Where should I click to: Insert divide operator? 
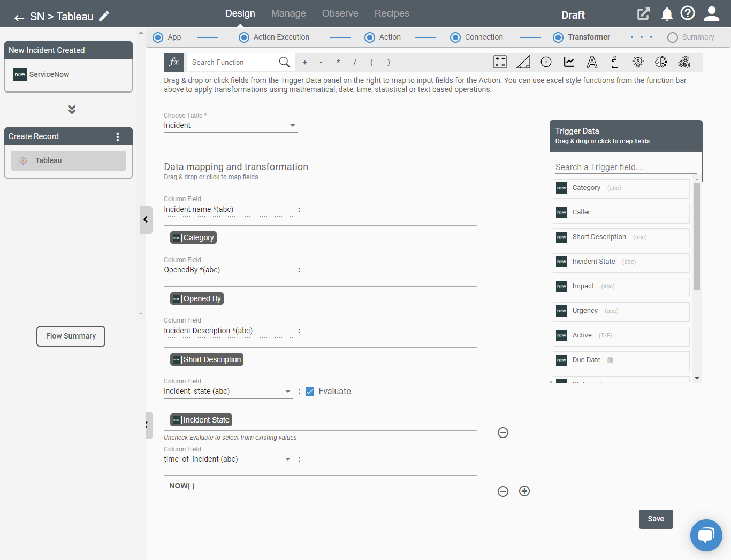(x=355, y=63)
